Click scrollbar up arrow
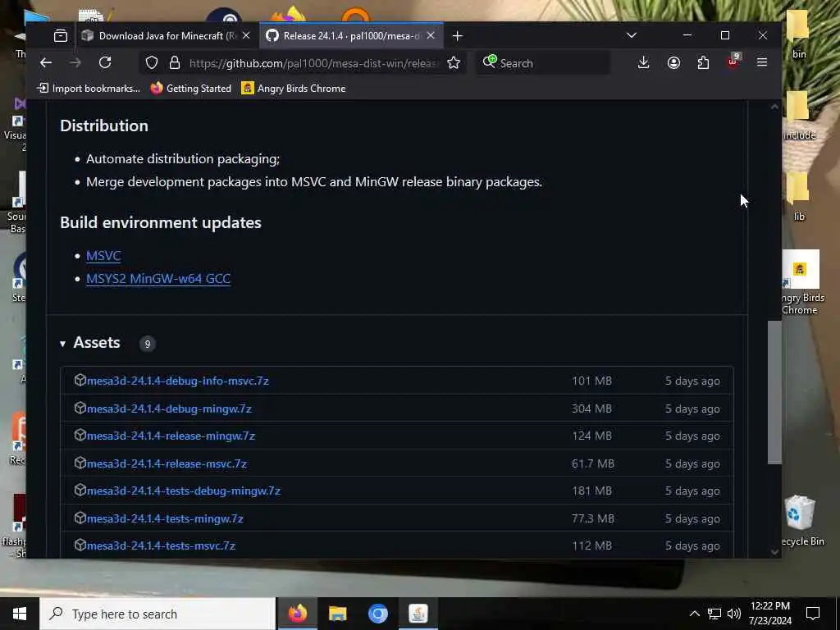This screenshot has height=630, width=840. 774,107
